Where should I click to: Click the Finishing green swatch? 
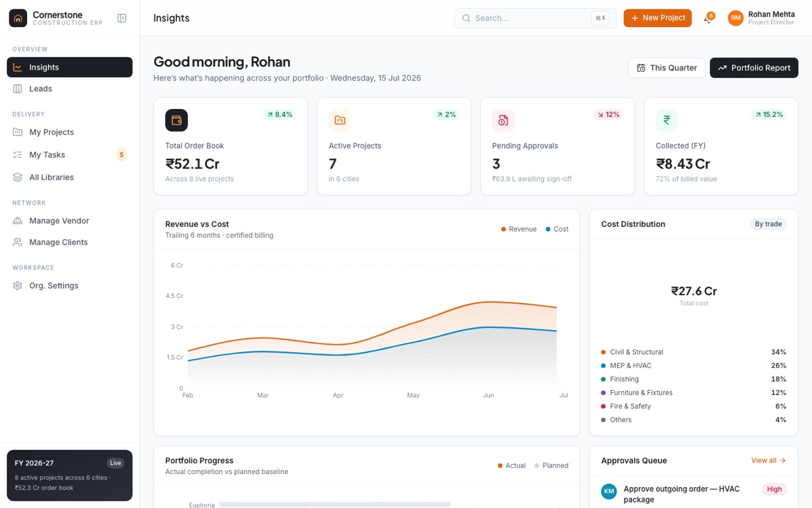click(x=603, y=379)
